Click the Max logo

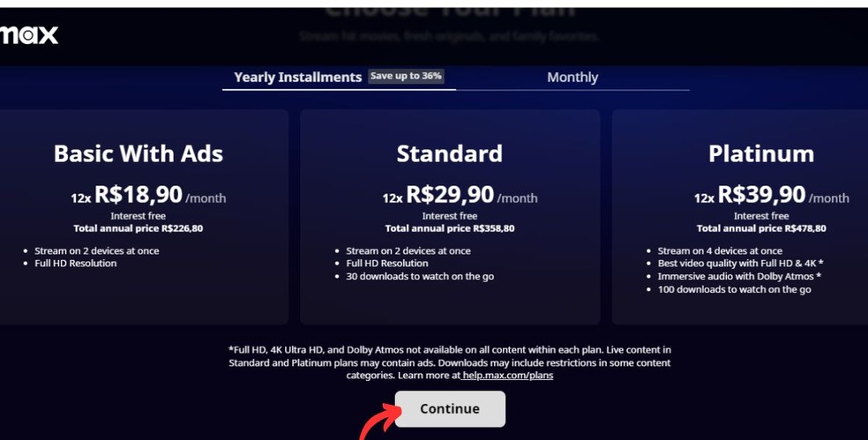(x=29, y=35)
